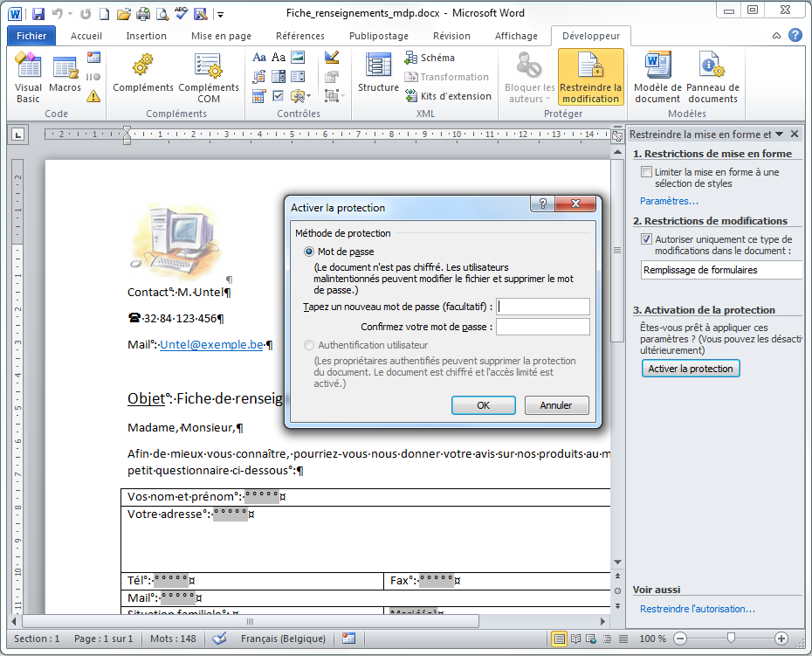Insert a picture content control
Image resolution: width=812 pixels, height=656 pixels.
298,57
